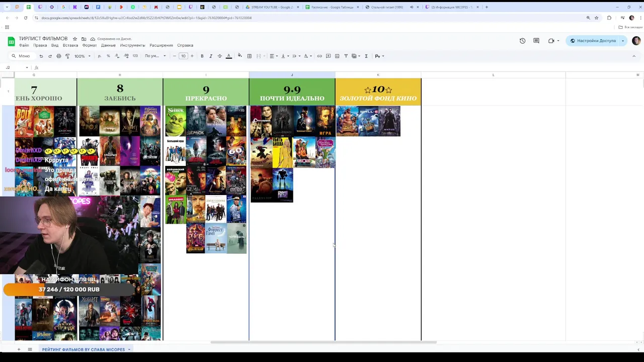The image size is (644, 362).
Task: Open filter views dropdown
Action: (x=356, y=56)
